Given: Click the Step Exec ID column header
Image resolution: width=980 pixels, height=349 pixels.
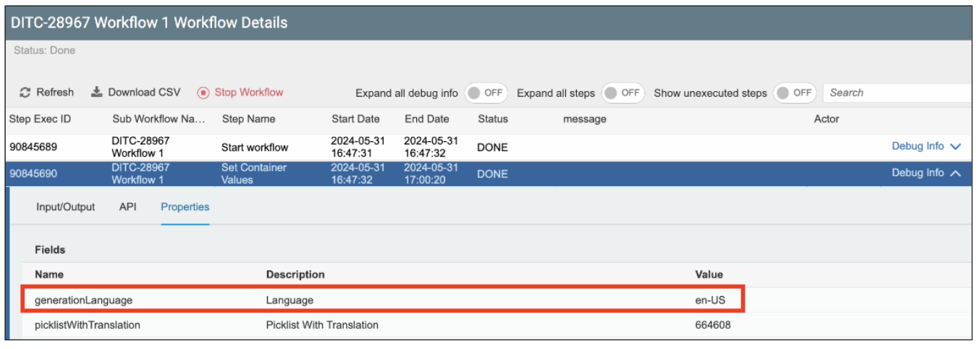Looking at the screenshot, I should click(x=40, y=119).
